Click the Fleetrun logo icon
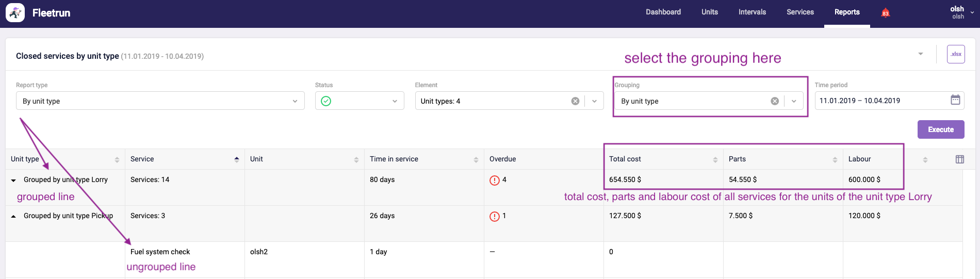This screenshot has width=980, height=279. click(15, 13)
